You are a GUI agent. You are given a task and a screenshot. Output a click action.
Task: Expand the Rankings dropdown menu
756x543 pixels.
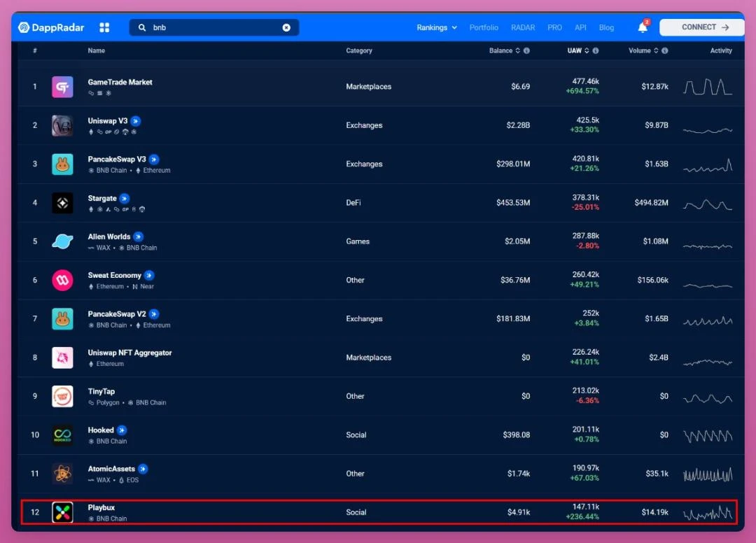point(437,27)
